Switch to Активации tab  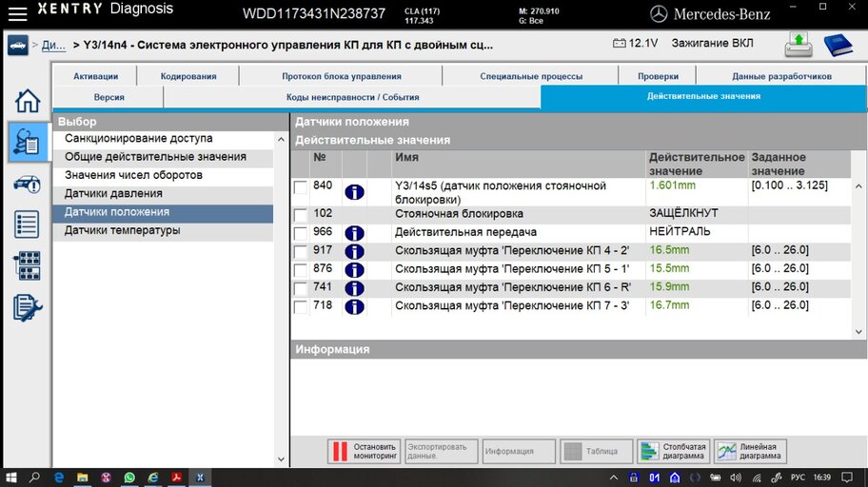point(95,76)
